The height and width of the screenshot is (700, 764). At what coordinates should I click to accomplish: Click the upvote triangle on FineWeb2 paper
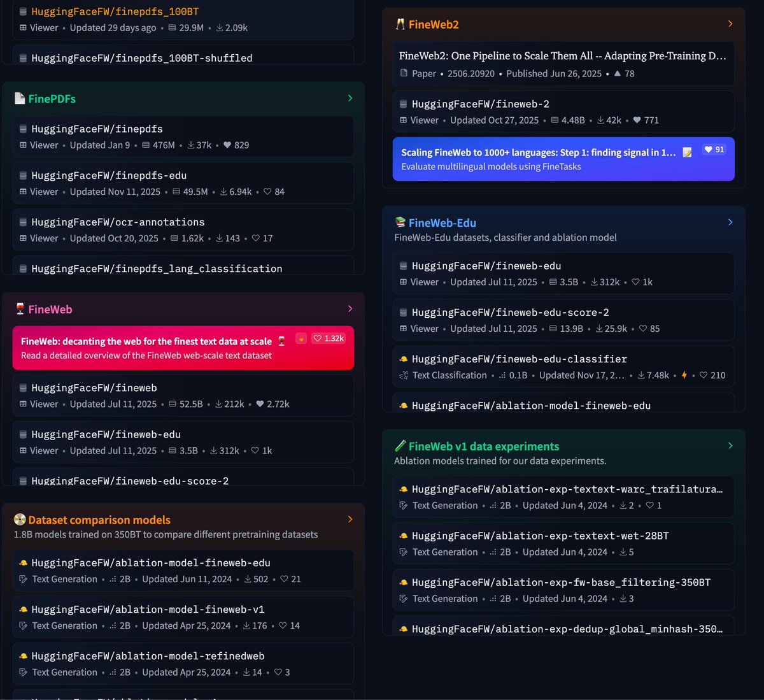(617, 73)
